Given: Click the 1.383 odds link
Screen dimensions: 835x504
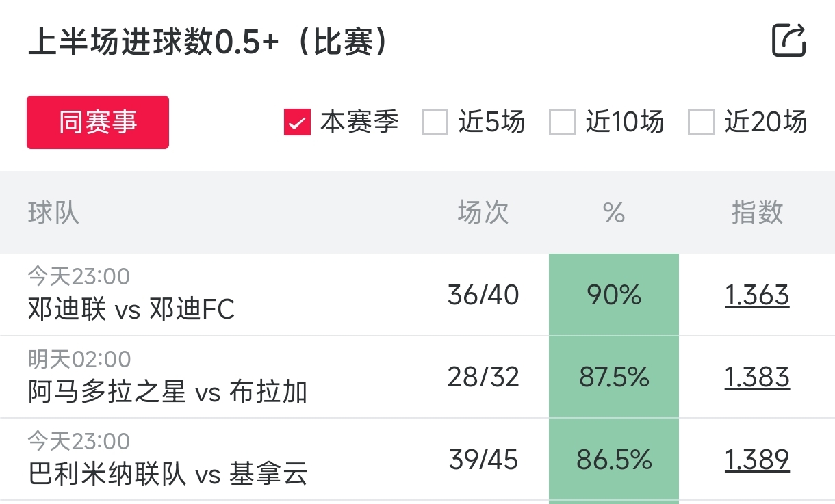Looking at the screenshot, I should point(757,377).
